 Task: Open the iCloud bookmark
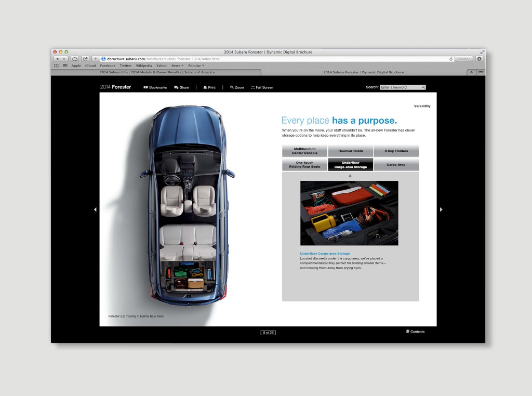(x=90, y=65)
